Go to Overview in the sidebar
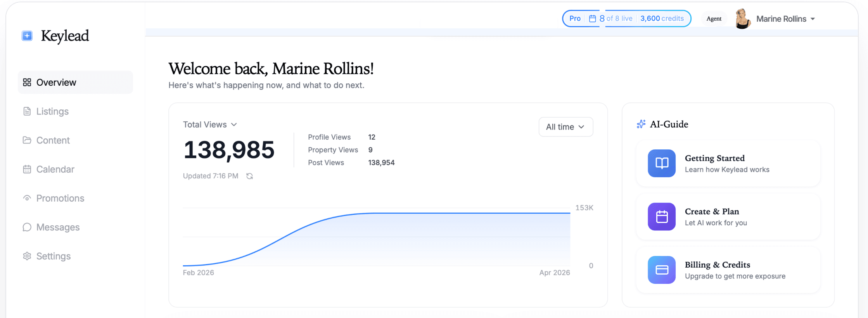This screenshot has width=868, height=318. click(75, 82)
